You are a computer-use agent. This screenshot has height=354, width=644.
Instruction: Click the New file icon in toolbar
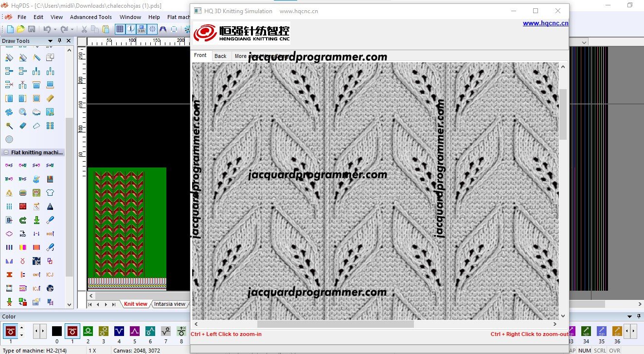coord(10,30)
